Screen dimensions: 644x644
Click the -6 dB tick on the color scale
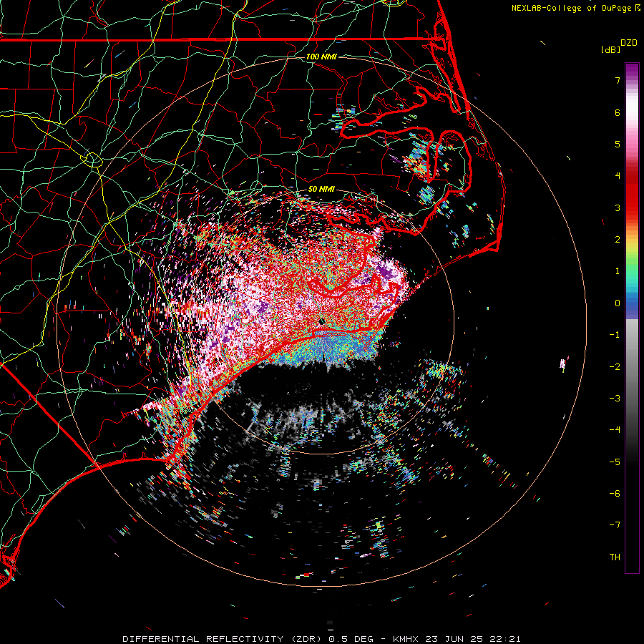[615, 494]
